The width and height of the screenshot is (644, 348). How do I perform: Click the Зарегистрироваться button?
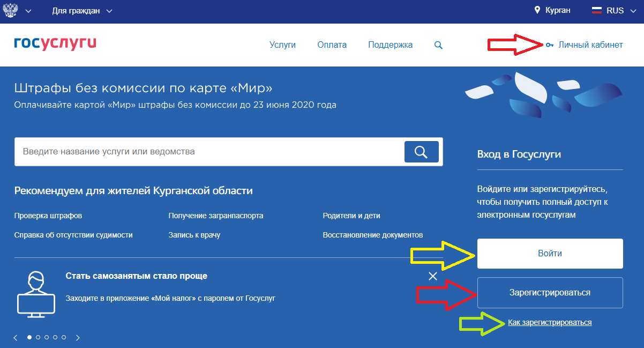[550, 293]
